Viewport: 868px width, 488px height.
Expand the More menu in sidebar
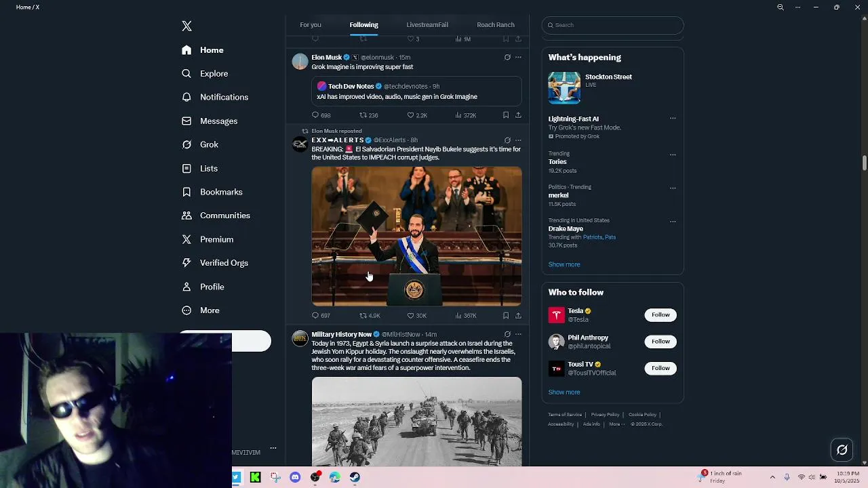(201, 310)
